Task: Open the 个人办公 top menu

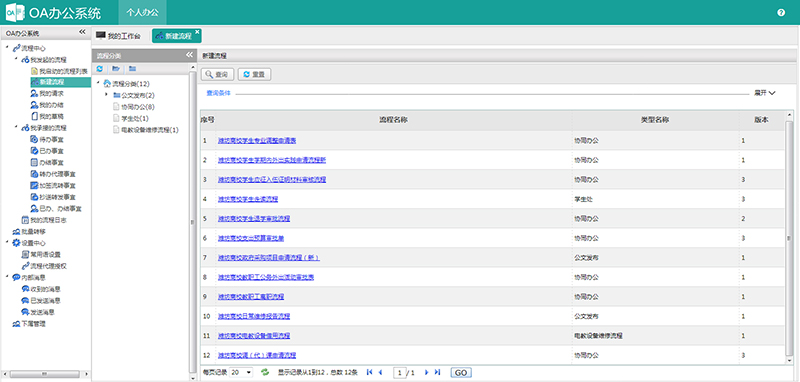Action: point(142,13)
